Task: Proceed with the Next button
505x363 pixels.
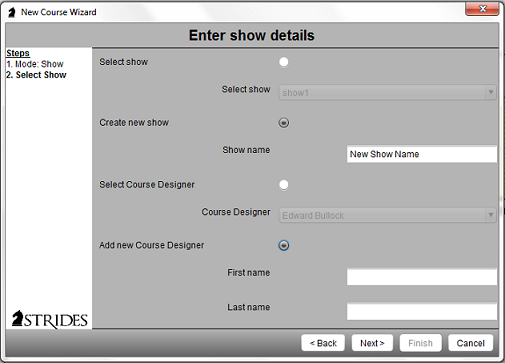Action: 372,343
